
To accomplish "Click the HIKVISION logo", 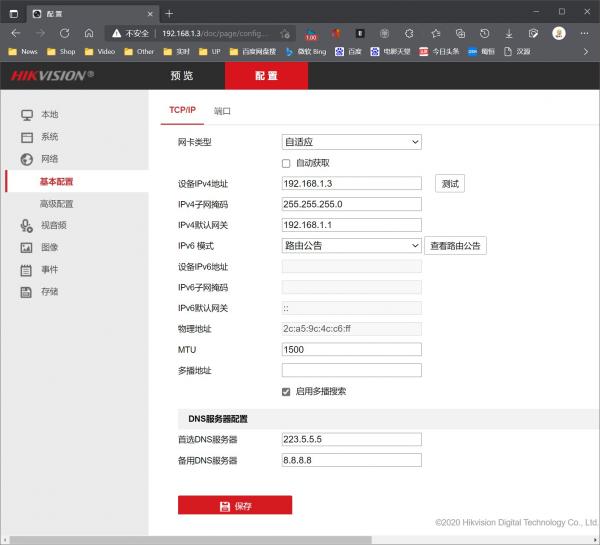I will [52, 75].
